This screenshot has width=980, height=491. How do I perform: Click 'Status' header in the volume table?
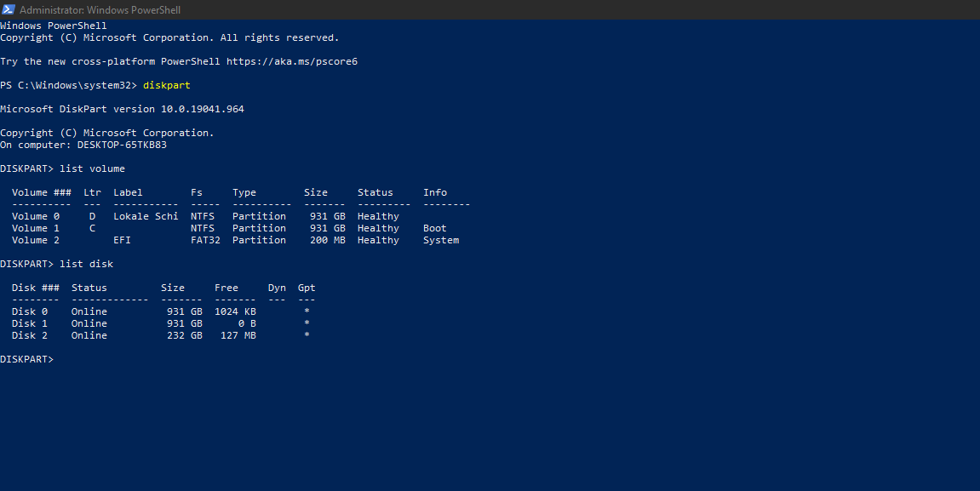pos(375,192)
